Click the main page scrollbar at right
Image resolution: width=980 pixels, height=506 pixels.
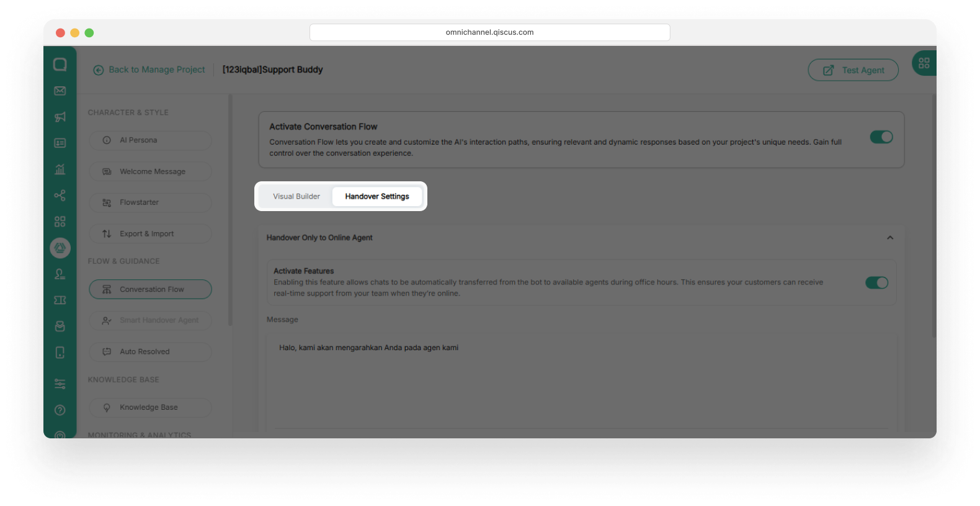click(933, 215)
